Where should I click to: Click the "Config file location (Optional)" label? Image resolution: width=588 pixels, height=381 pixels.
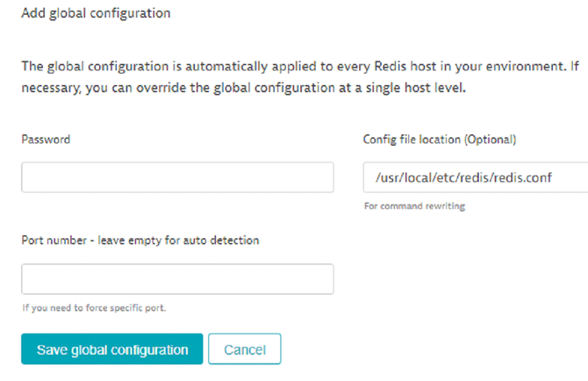pos(440,140)
